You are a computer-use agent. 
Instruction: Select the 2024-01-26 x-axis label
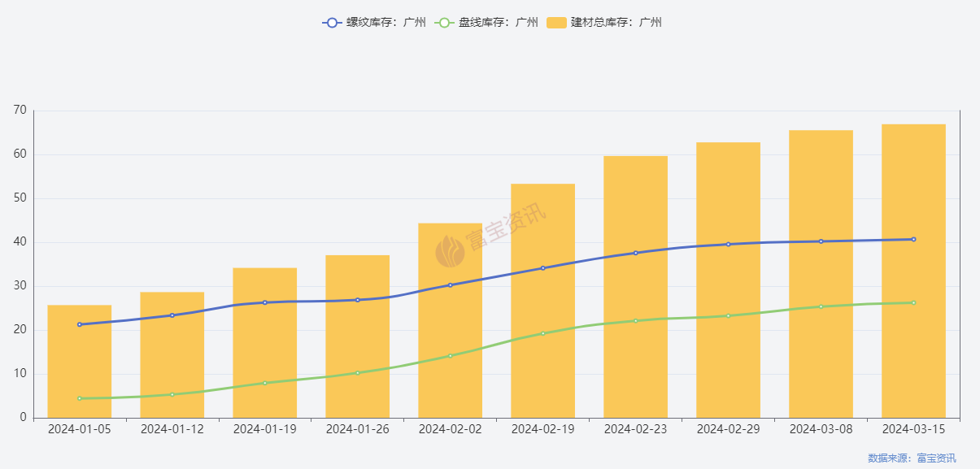coord(358,429)
